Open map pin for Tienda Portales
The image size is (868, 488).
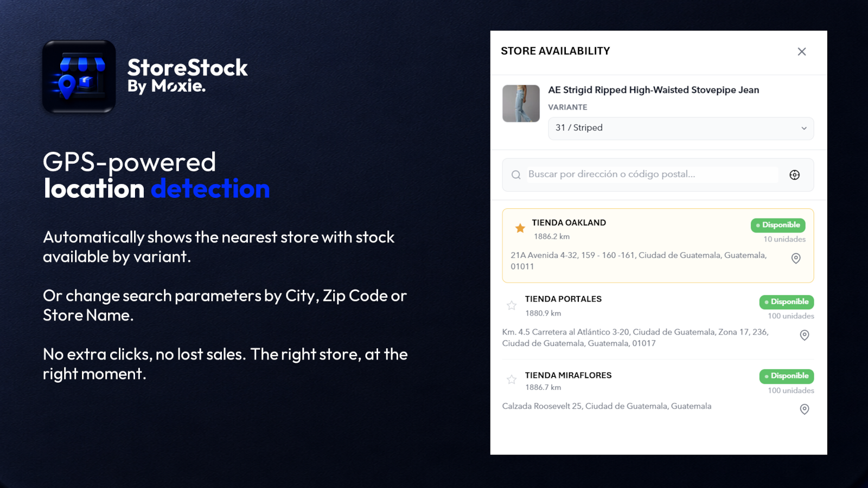pyautogui.click(x=805, y=335)
